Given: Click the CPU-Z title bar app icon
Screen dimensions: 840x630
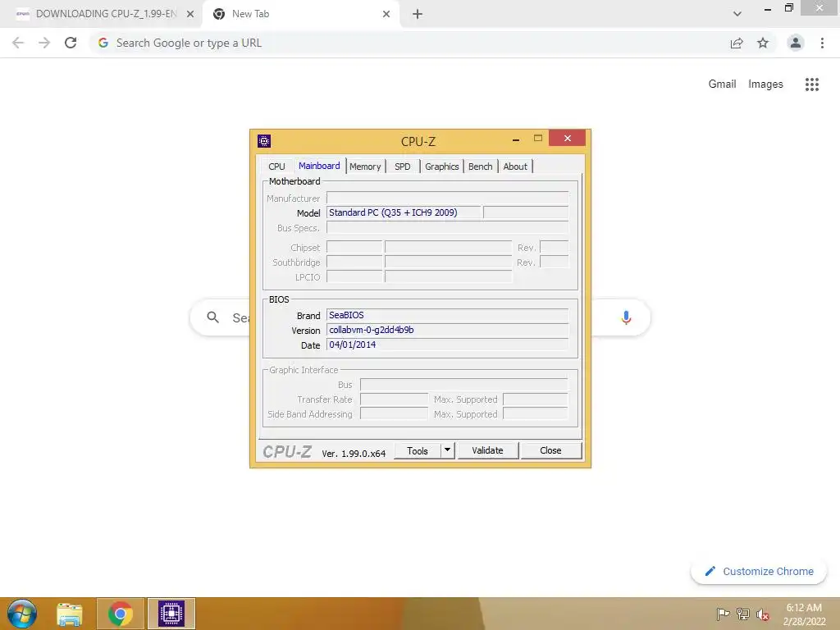Looking at the screenshot, I should [264, 141].
